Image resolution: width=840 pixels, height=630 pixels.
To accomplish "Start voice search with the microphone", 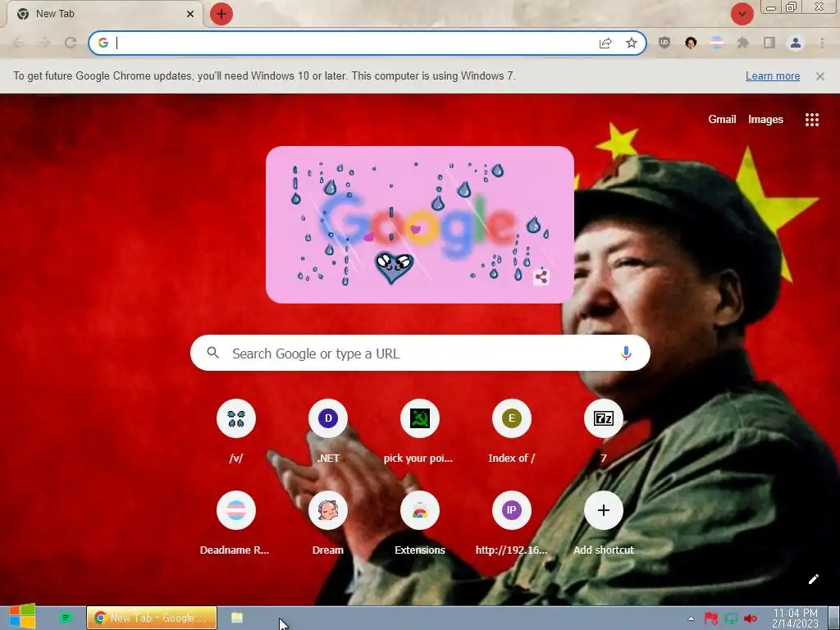I will pos(626,353).
